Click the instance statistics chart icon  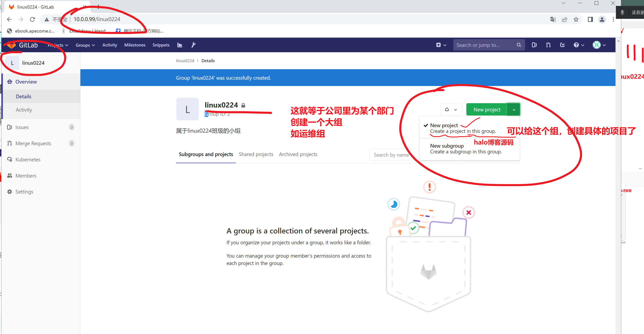point(180,45)
